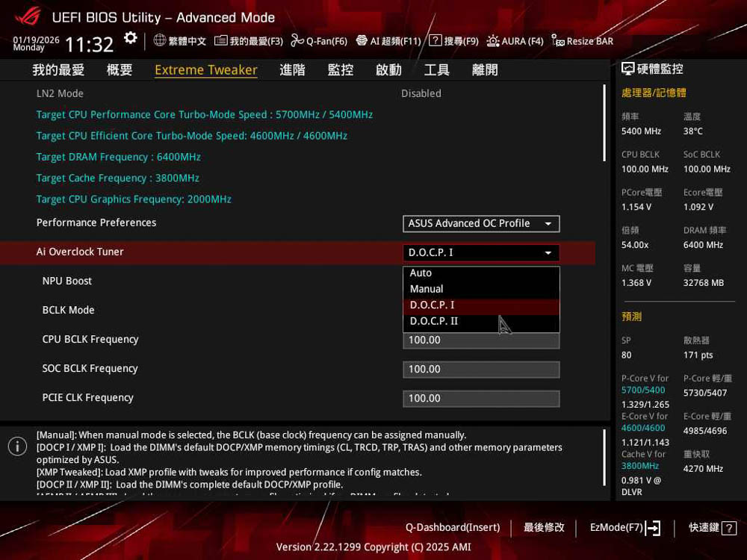Open the 進階 Advanced tab

(x=292, y=69)
